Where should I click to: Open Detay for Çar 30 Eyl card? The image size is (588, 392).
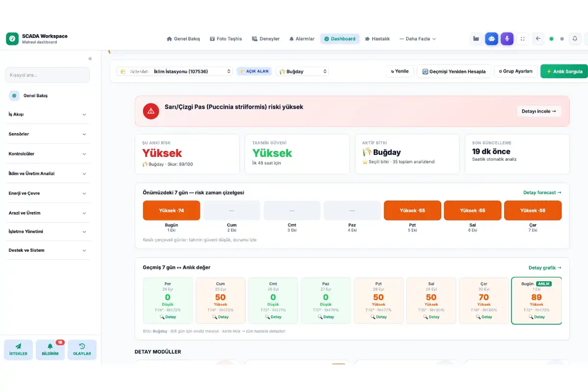(x=484, y=317)
